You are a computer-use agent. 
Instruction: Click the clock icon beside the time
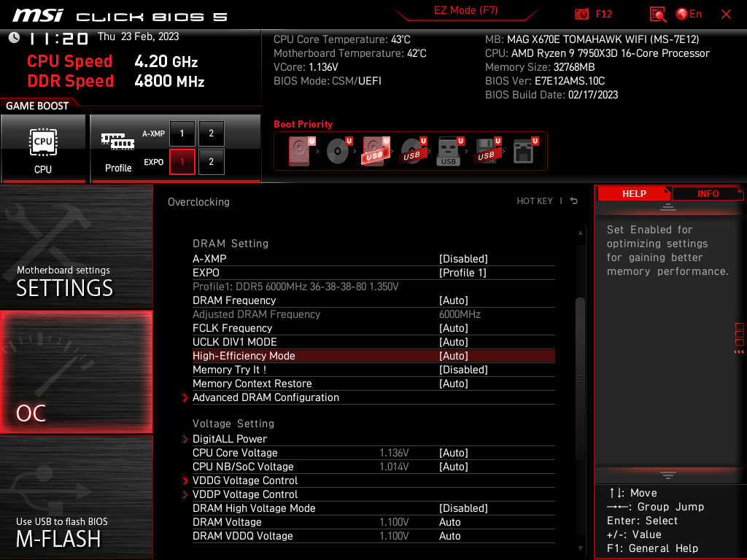[x=15, y=37]
